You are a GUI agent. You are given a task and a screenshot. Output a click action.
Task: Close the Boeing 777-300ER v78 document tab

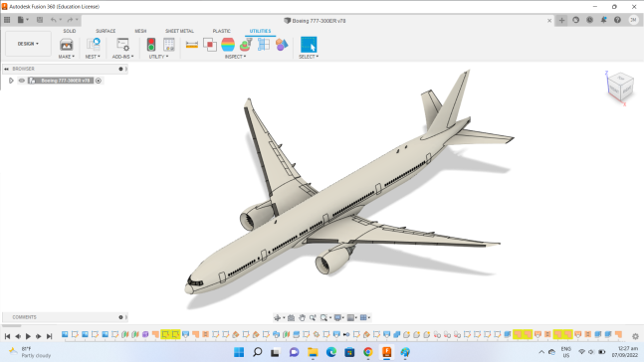549,21
